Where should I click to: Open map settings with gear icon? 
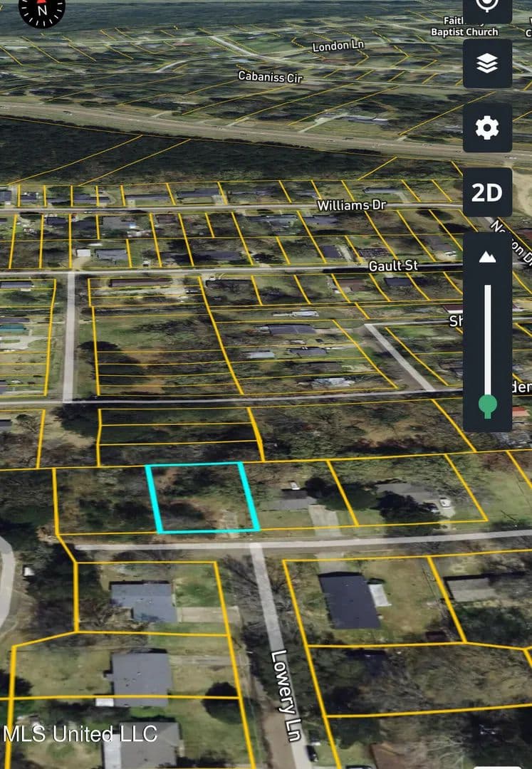click(x=487, y=128)
